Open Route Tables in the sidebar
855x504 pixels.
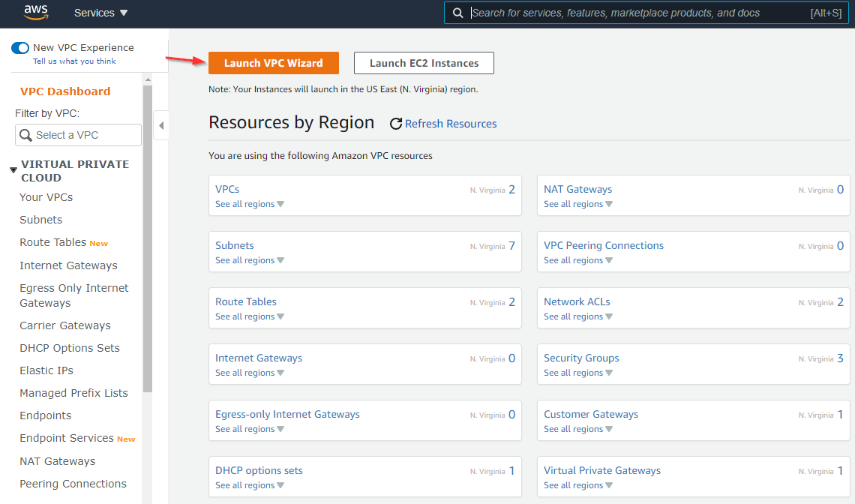click(53, 242)
